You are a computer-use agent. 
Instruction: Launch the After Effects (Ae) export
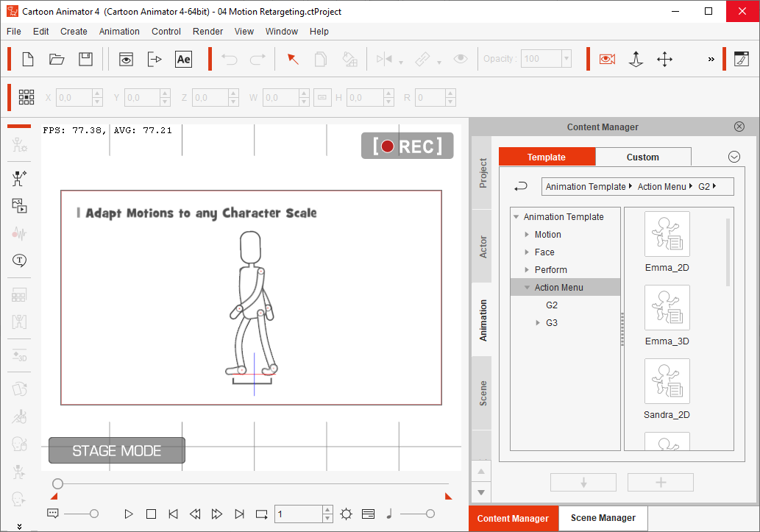point(183,59)
